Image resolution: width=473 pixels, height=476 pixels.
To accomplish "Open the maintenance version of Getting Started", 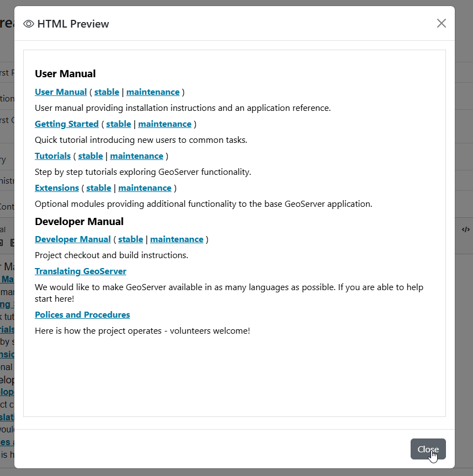I will (164, 124).
